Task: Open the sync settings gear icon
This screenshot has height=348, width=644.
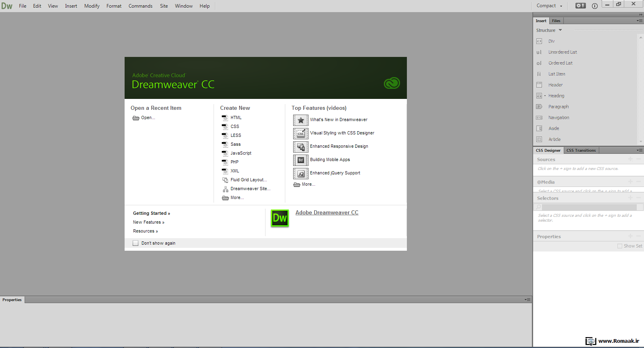Action: coord(580,6)
